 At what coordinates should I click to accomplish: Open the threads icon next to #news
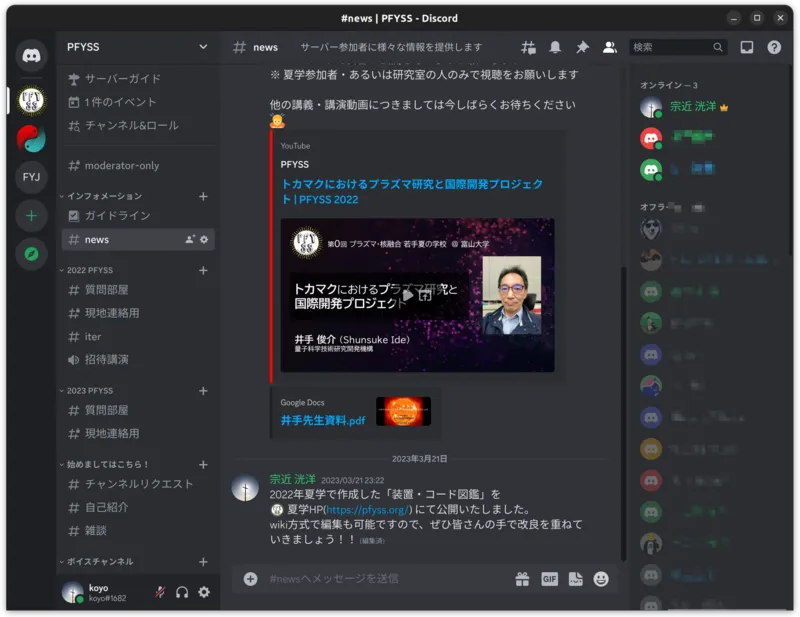point(528,47)
